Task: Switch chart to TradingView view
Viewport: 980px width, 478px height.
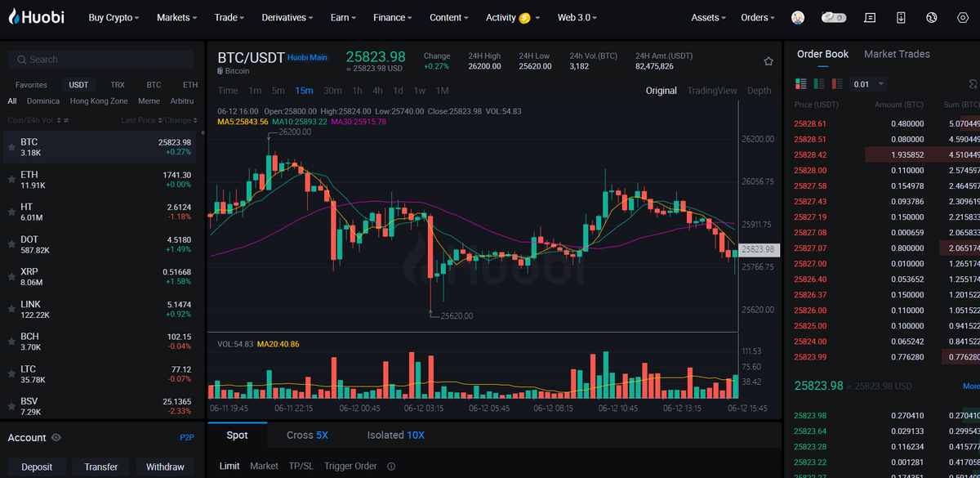Action: click(712, 91)
